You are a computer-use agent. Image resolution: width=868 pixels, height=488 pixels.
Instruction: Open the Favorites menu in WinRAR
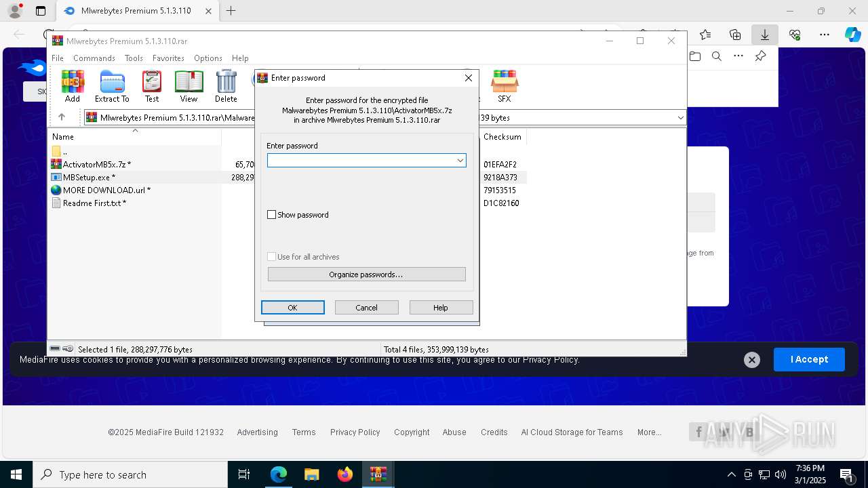[x=168, y=58]
